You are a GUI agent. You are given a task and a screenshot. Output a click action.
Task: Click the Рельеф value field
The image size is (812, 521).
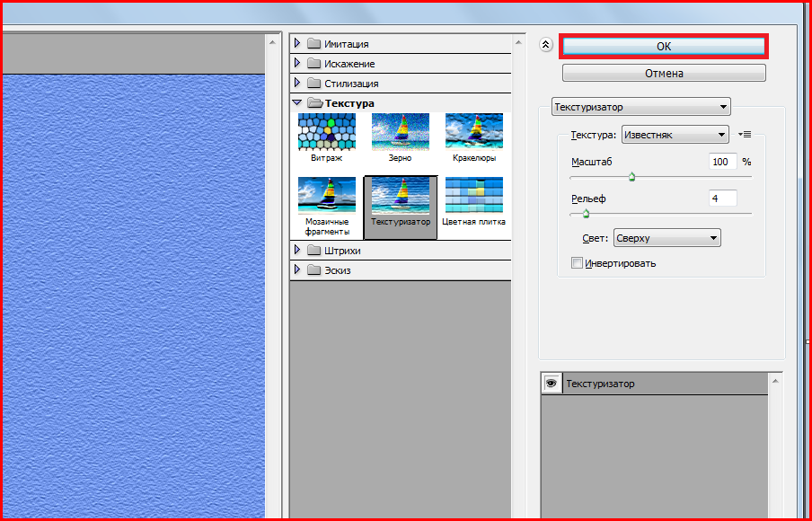pyautogui.click(x=722, y=198)
